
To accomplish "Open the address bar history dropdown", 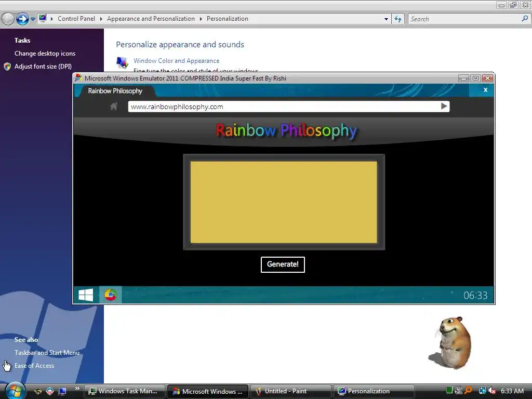I will [386, 19].
